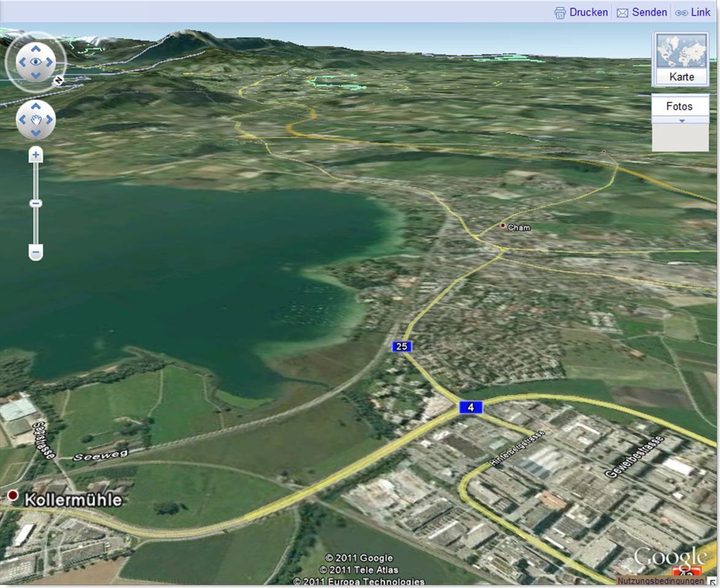720x588 pixels.
Task: Click the Hinterbergstrasse street label
Action: coord(518,448)
